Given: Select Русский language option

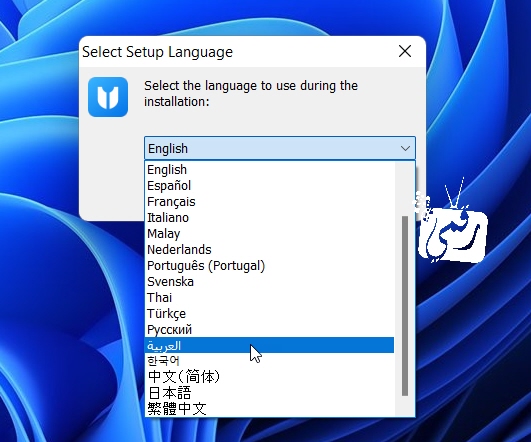Looking at the screenshot, I should tap(270, 330).
